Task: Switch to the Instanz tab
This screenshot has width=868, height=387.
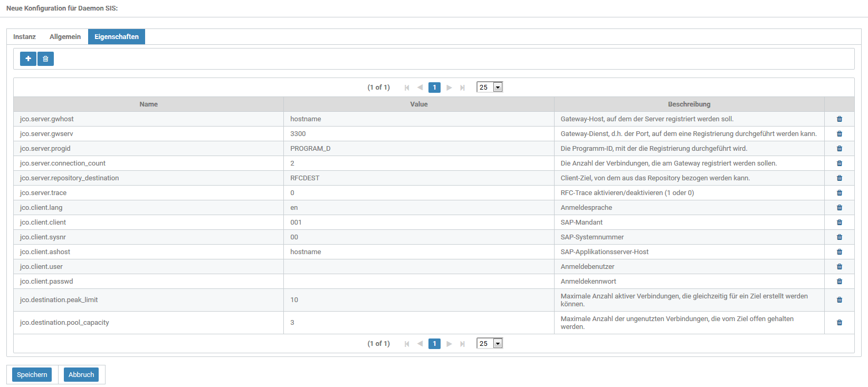Action: [24, 37]
